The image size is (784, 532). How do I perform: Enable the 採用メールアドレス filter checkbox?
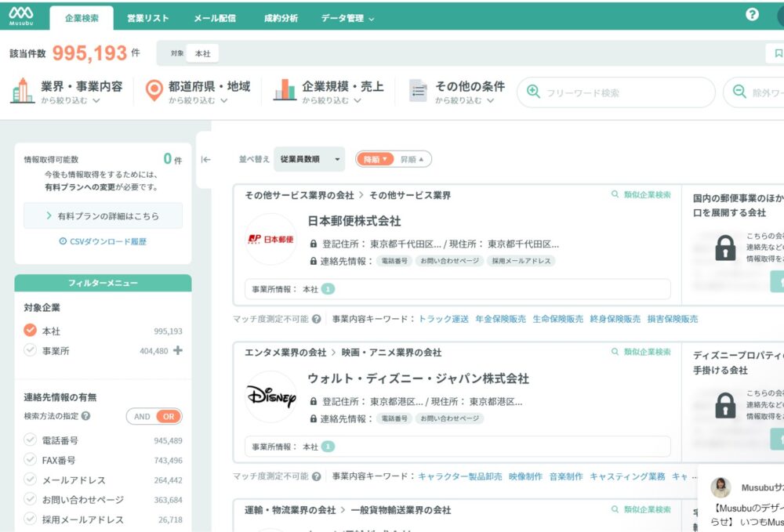point(30,519)
